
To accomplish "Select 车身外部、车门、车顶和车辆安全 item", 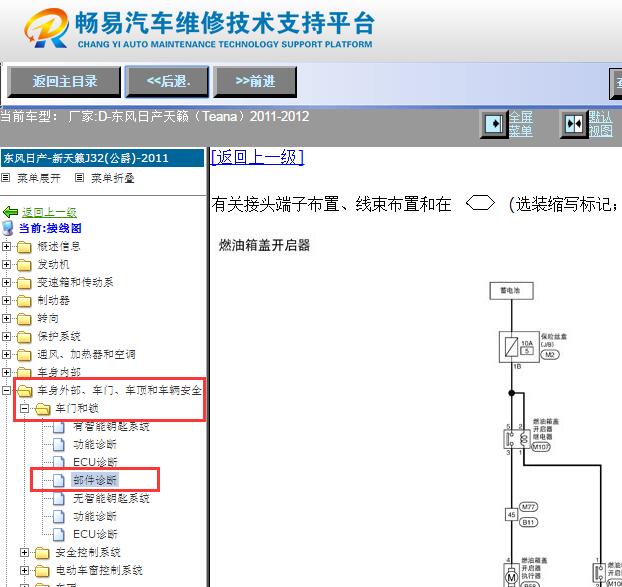I will click(119, 390).
